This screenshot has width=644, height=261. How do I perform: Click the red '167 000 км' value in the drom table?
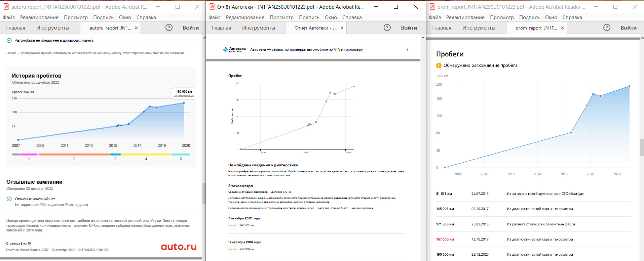(445, 240)
